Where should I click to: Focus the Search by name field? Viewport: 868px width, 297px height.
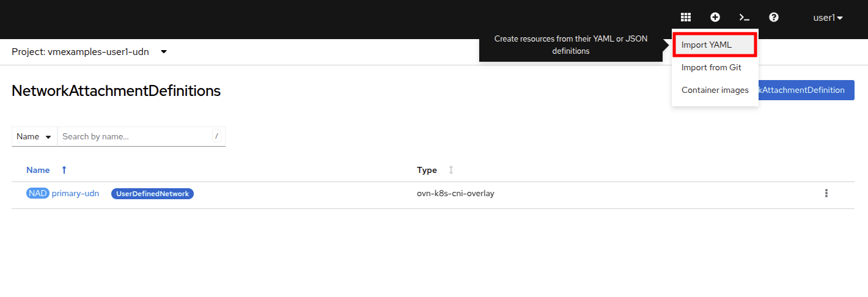(x=134, y=137)
